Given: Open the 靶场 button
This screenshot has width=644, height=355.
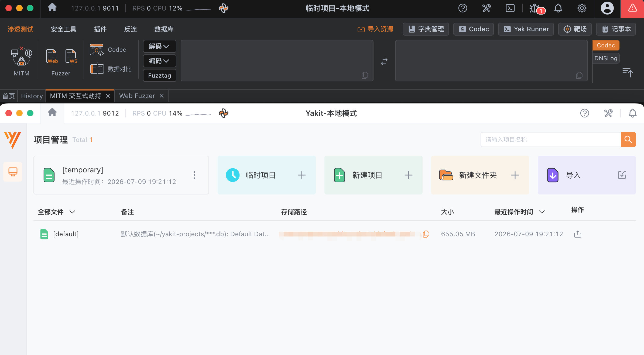Looking at the screenshot, I should pyautogui.click(x=575, y=29).
